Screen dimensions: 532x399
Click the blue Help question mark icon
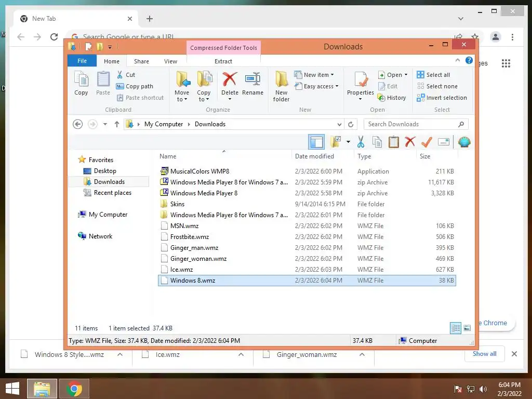tap(469, 60)
